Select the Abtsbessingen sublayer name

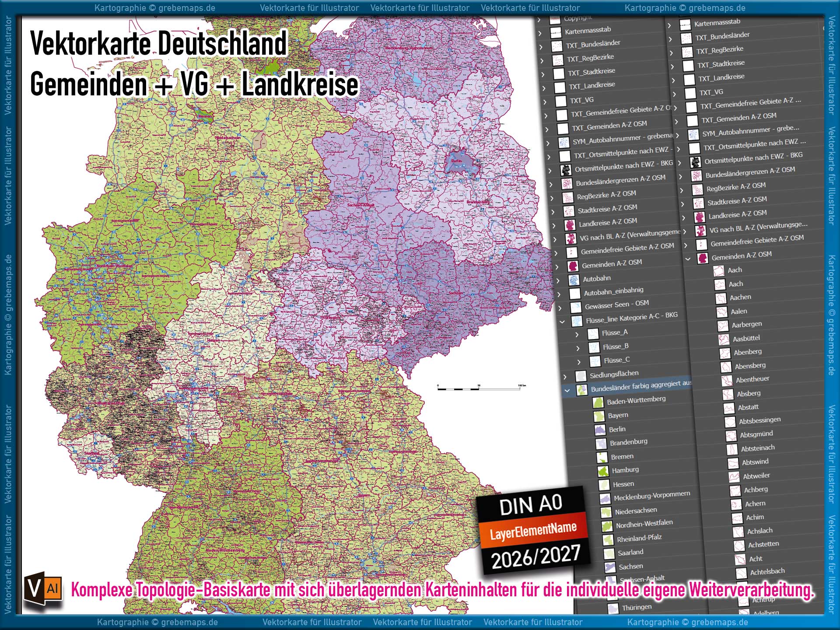coord(759,420)
